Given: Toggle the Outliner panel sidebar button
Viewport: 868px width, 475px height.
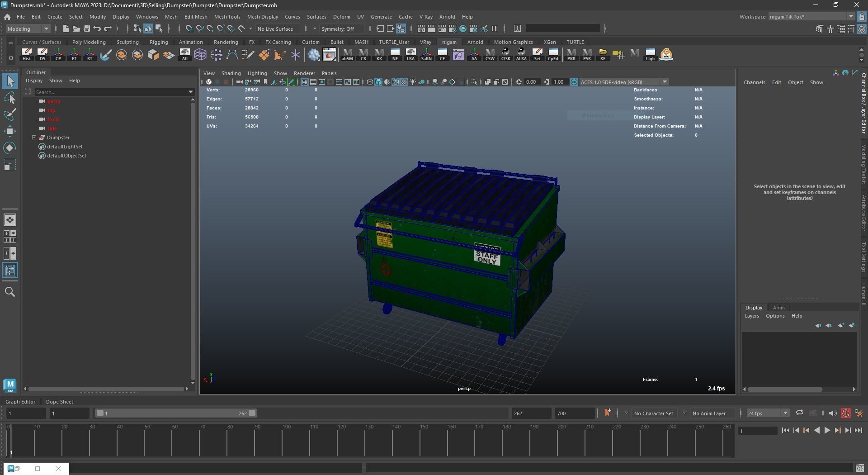Looking at the screenshot, I should point(10,271).
